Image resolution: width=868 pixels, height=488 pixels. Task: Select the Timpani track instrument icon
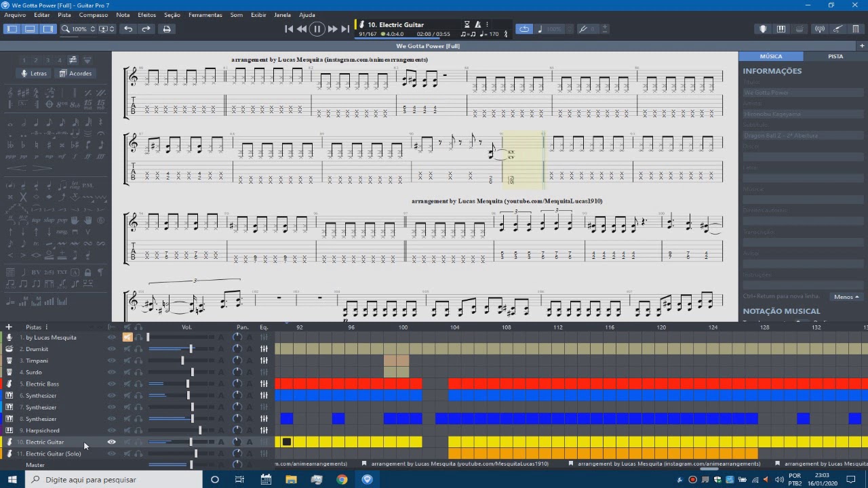(9, 361)
